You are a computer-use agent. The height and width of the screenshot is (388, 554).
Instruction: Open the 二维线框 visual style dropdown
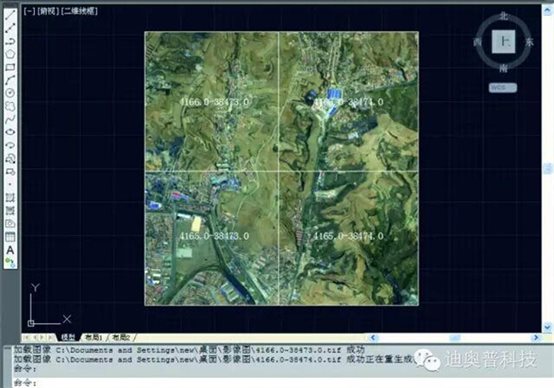coord(79,11)
